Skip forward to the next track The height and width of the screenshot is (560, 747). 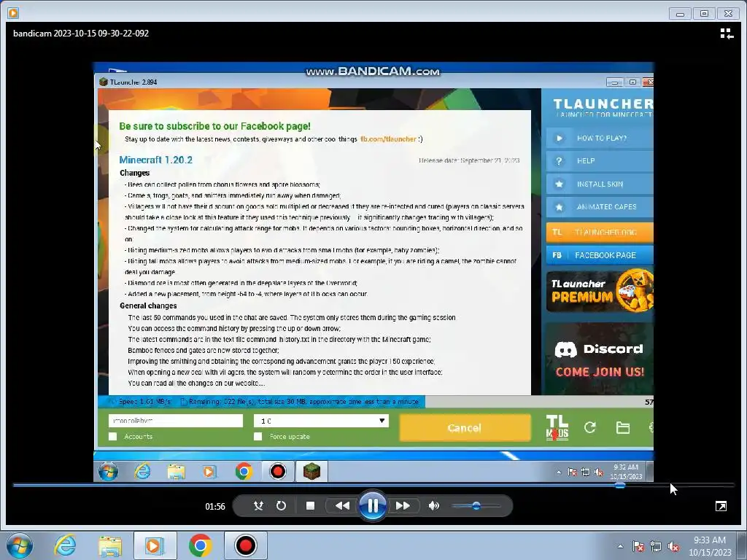(x=403, y=506)
